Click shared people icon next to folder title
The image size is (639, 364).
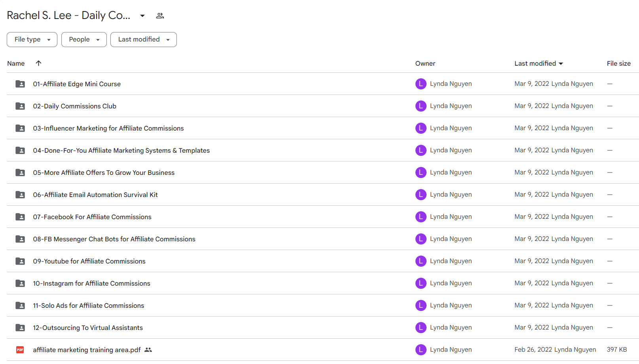(x=160, y=16)
